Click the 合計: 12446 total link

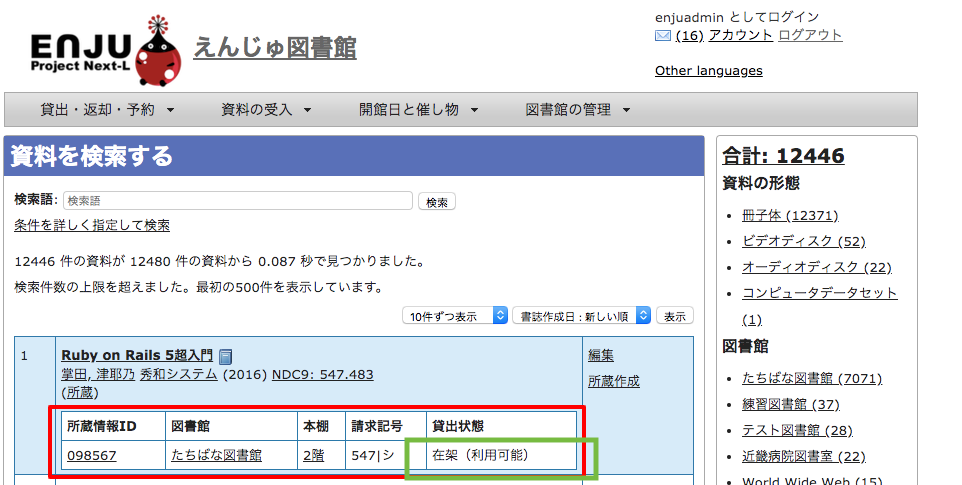[783, 156]
